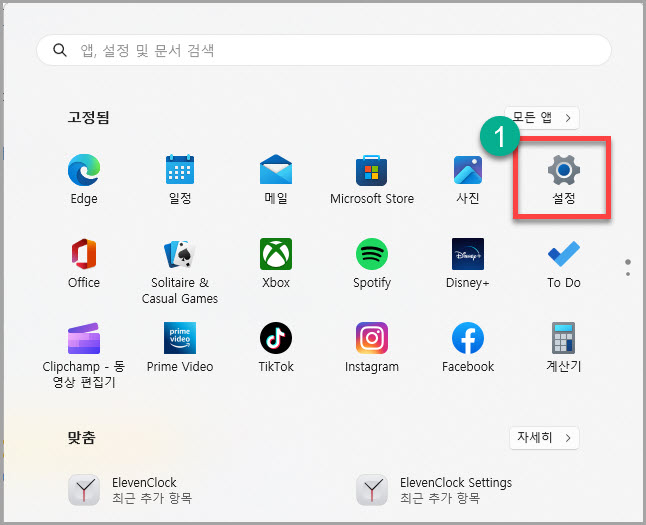646x525 pixels.
Task: Launch Prime Video
Action: point(180,347)
